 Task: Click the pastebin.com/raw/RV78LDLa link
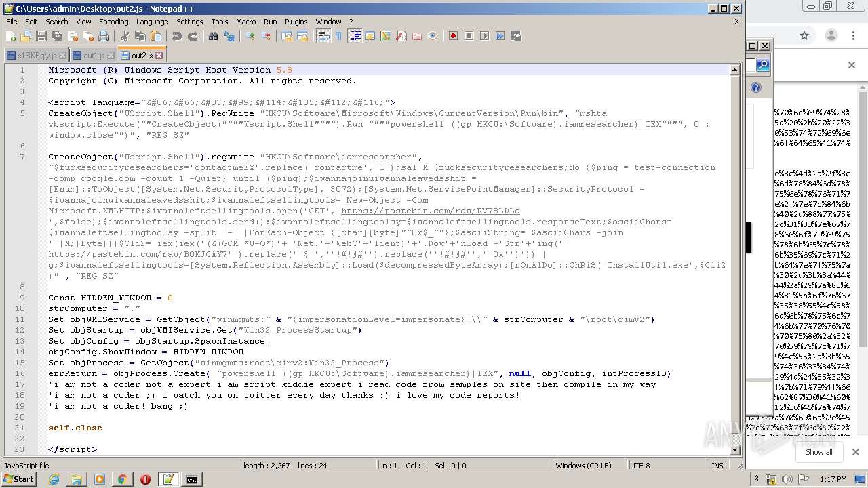coord(431,211)
